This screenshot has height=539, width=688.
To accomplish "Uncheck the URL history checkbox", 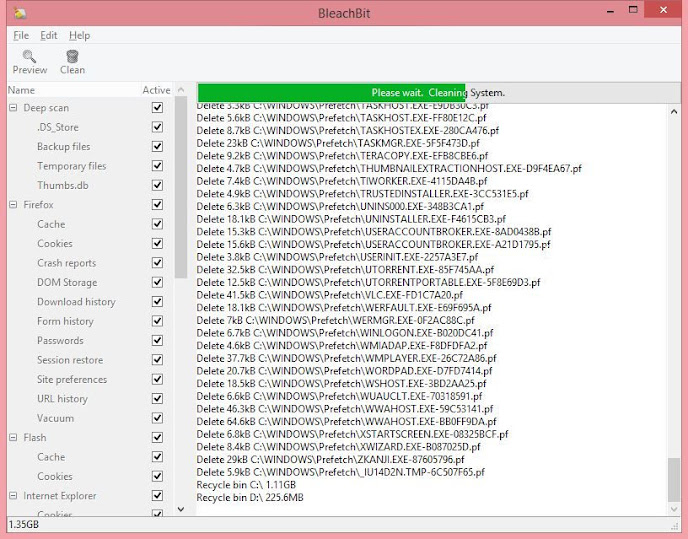I will click(157, 399).
